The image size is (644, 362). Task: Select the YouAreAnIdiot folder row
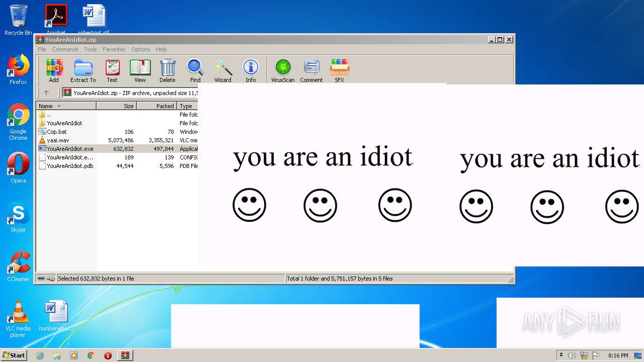tap(117, 123)
